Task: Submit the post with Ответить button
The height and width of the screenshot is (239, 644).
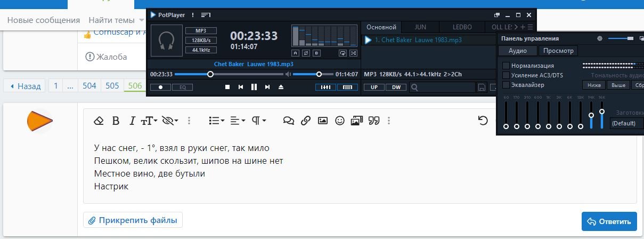Action: [x=609, y=221]
